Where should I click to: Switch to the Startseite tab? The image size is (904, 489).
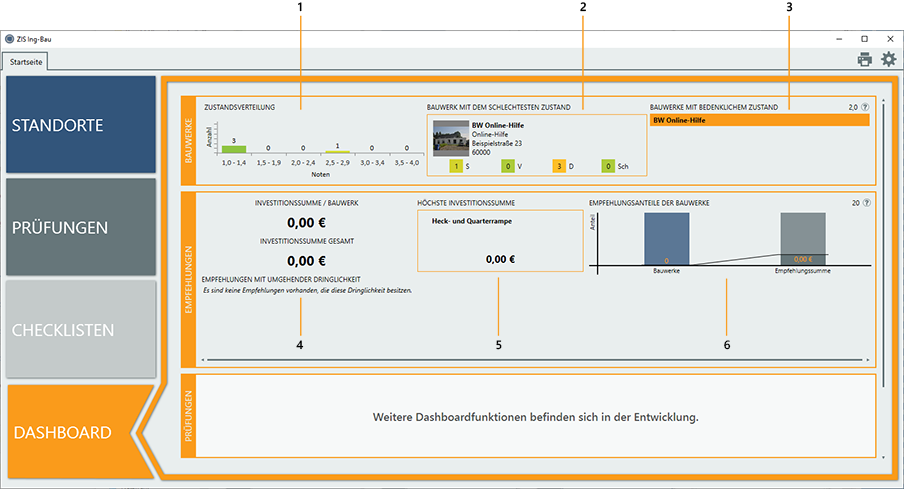(x=26, y=62)
